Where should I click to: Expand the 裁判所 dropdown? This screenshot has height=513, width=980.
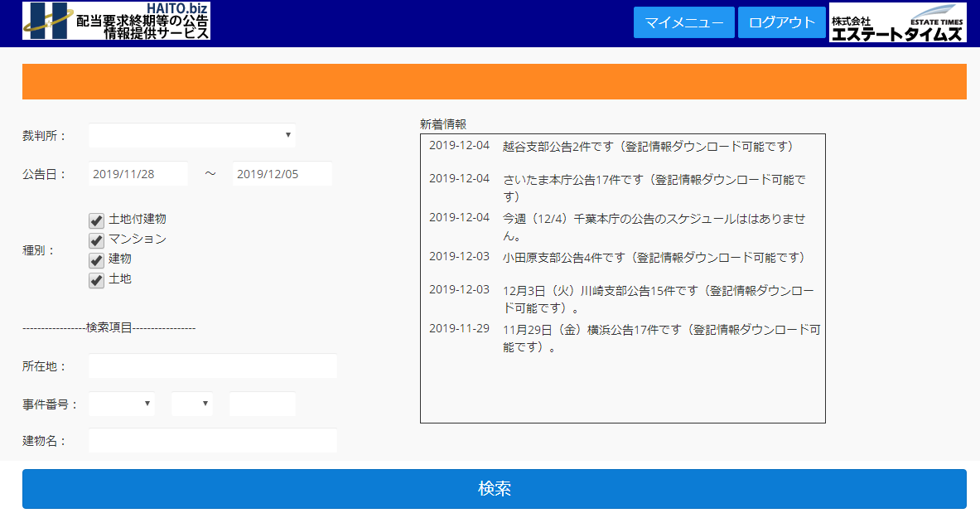(x=191, y=135)
